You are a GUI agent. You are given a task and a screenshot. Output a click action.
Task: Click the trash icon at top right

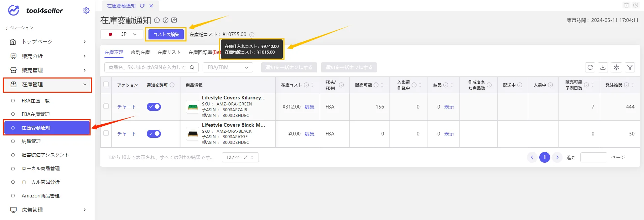[626, 5]
